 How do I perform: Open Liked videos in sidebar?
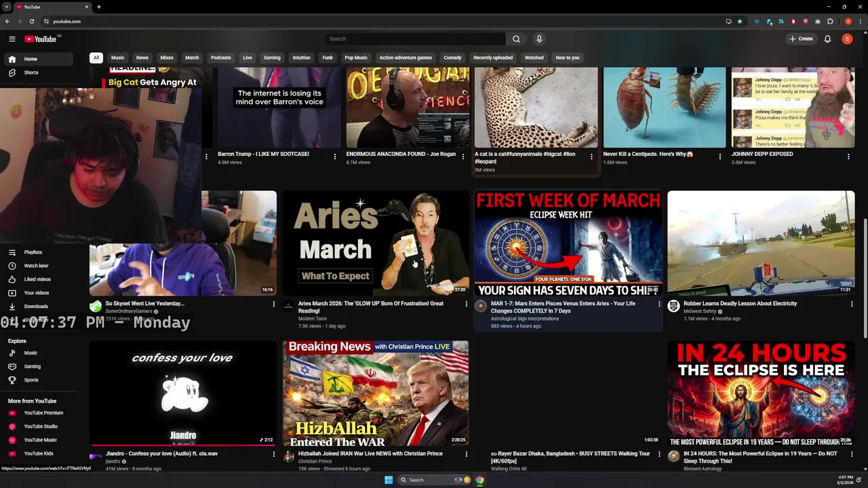tap(37, 279)
